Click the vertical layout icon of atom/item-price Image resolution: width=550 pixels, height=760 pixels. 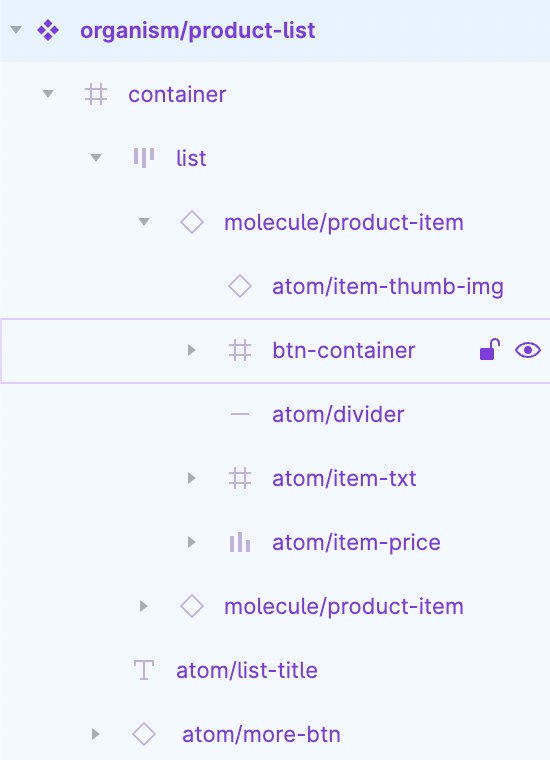click(240, 542)
